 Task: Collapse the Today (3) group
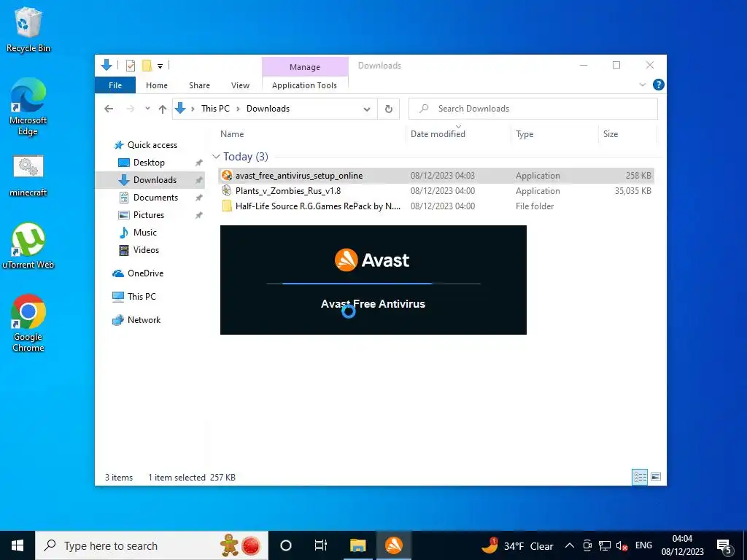pyautogui.click(x=216, y=157)
